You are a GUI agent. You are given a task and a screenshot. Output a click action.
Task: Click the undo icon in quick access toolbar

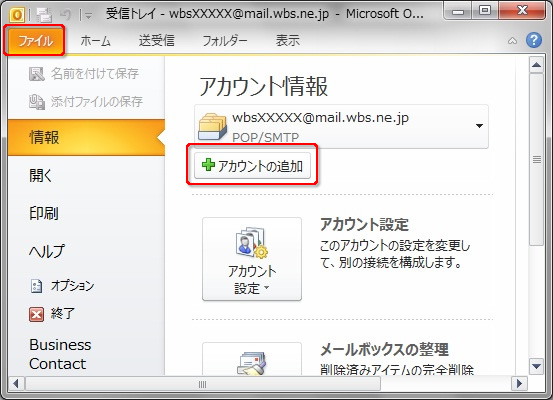pyautogui.click(x=66, y=14)
